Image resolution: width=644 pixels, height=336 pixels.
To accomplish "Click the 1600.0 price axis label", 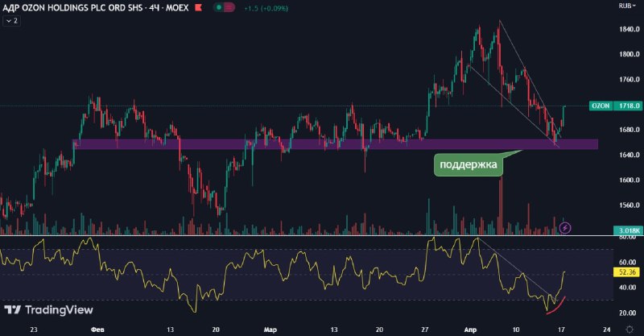I will [629, 180].
